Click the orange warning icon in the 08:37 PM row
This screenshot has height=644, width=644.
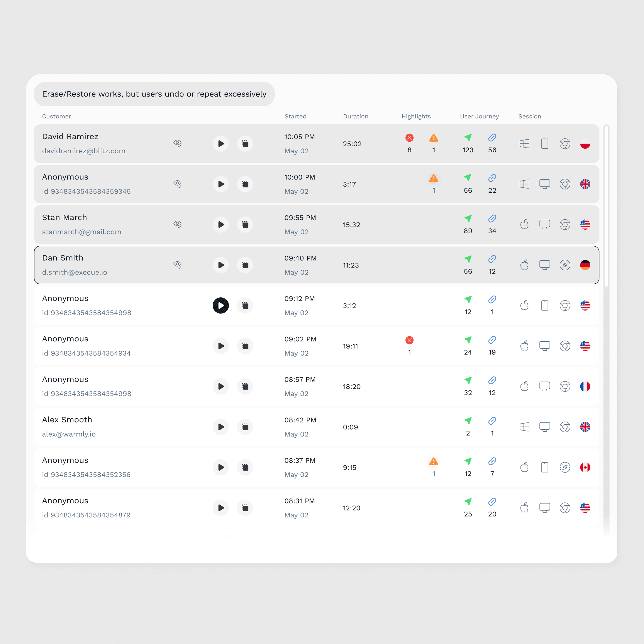(433, 462)
